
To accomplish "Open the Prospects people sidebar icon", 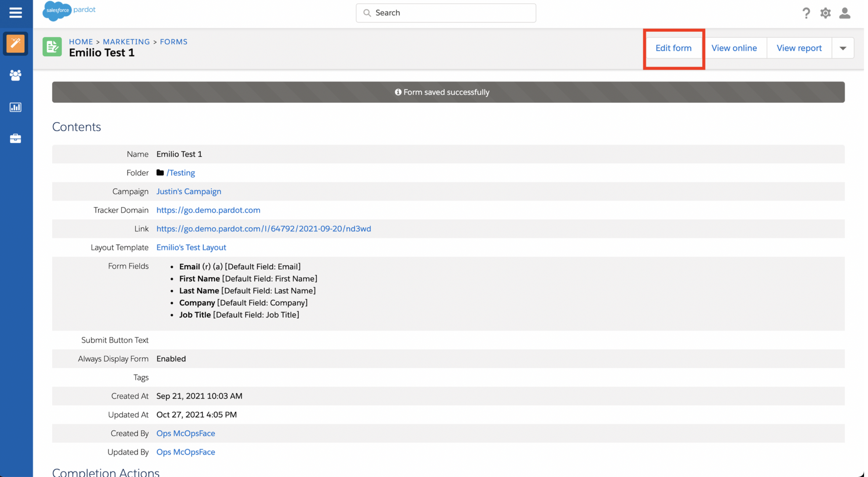I will [16, 75].
